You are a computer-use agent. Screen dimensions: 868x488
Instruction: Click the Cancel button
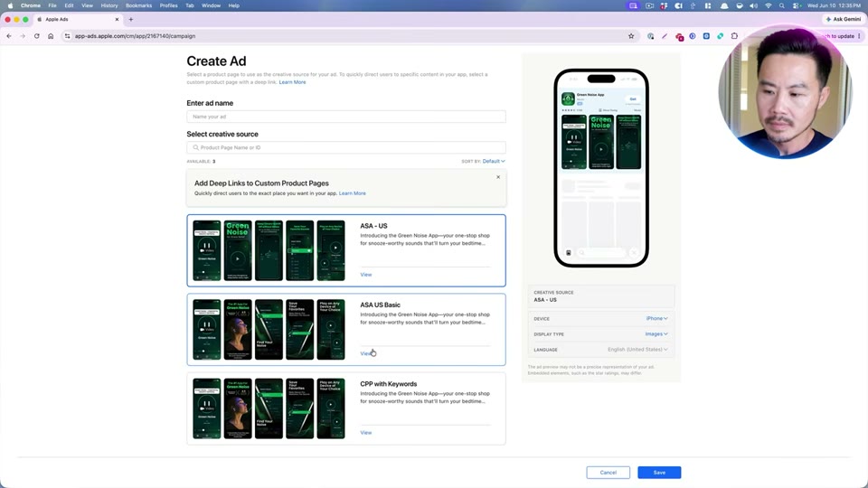[x=608, y=473]
